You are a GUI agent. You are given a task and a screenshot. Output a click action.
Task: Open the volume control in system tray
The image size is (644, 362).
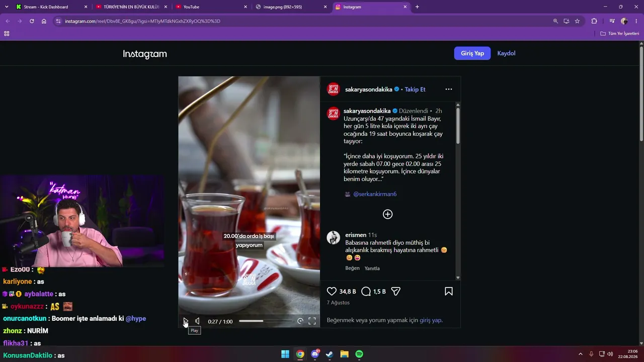(610, 354)
